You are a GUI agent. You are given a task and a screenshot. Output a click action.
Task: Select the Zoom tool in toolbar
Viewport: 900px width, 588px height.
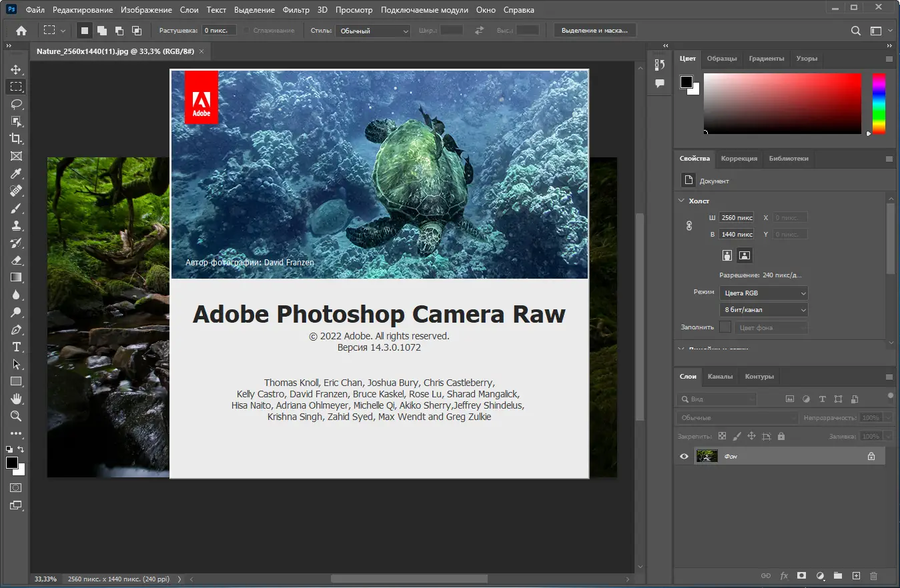(x=16, y=416)
